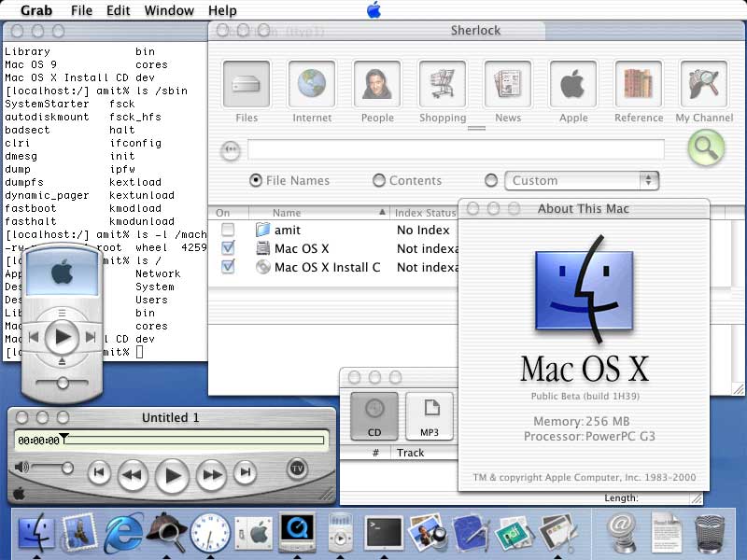
Task: Check the amit volume checkbox
Action: [228, 230]
